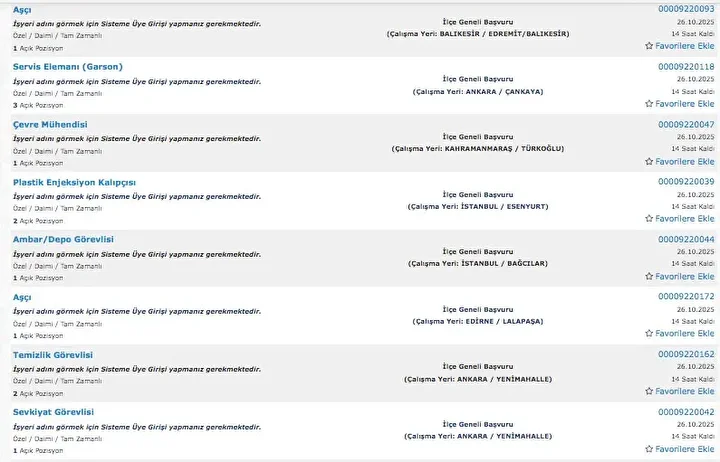720x462 pixels.
Task: Open the Çevre Mühendisi job listing
Action: pyautogui.click(x=50, y=125)
